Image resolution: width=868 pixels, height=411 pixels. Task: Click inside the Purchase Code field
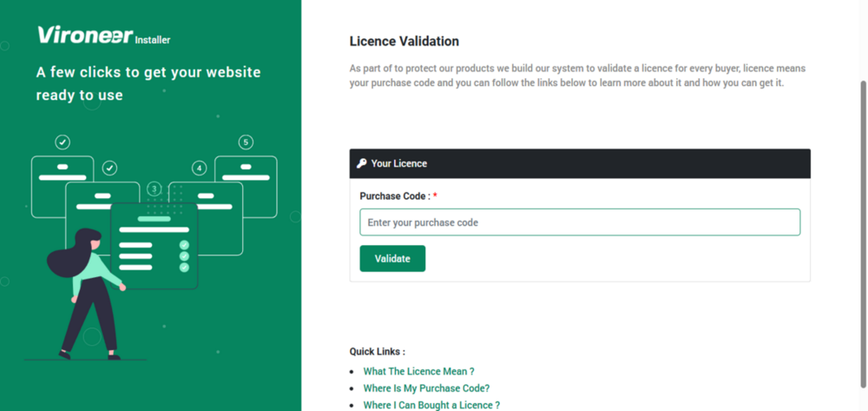[x=580, y=222]
